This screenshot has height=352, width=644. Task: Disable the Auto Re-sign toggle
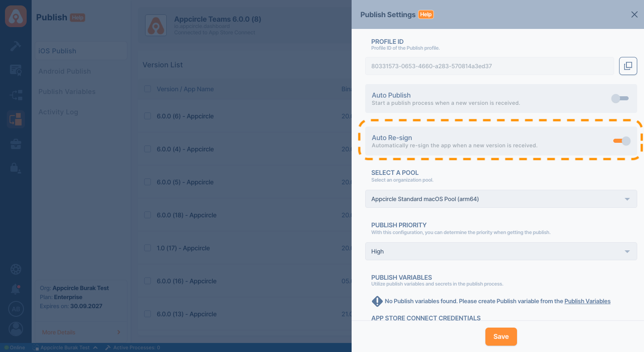point(621,141)
